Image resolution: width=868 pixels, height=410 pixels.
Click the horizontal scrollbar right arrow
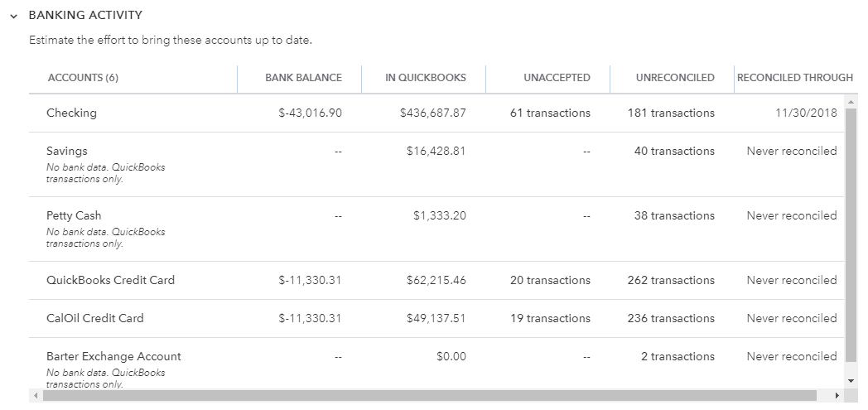(837, 396)
